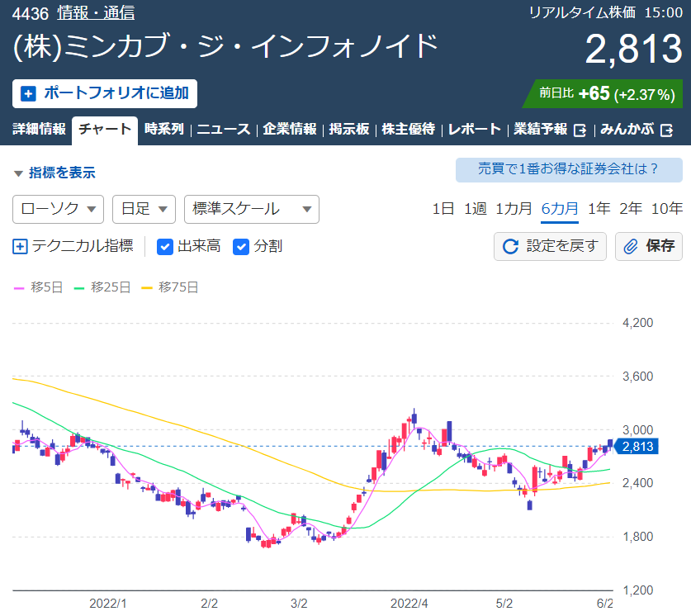Screen dimensions: 691x616
Task: Click the 売買で1番お得な証券会社は？ banner
Action: point(569,169)
